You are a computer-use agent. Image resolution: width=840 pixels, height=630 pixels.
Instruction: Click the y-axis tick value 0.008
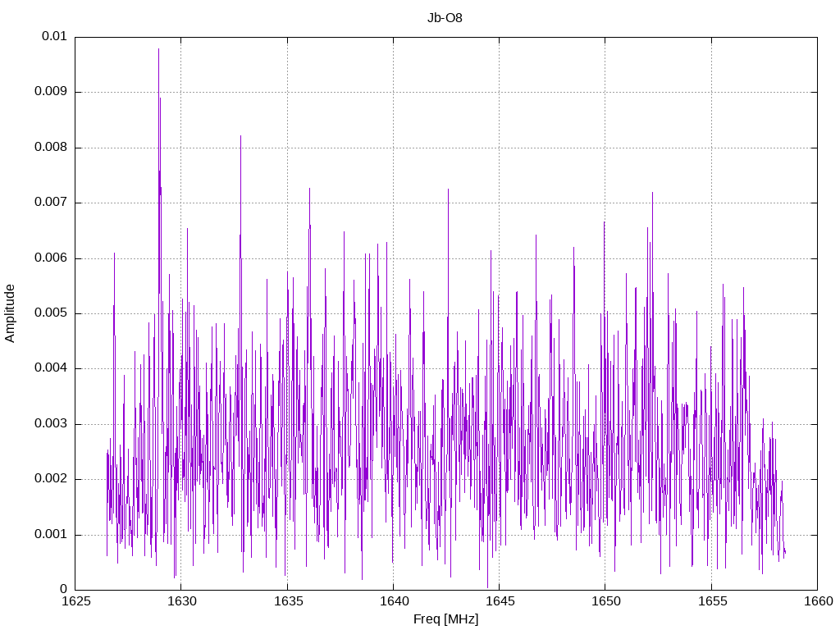click(50, 148)
